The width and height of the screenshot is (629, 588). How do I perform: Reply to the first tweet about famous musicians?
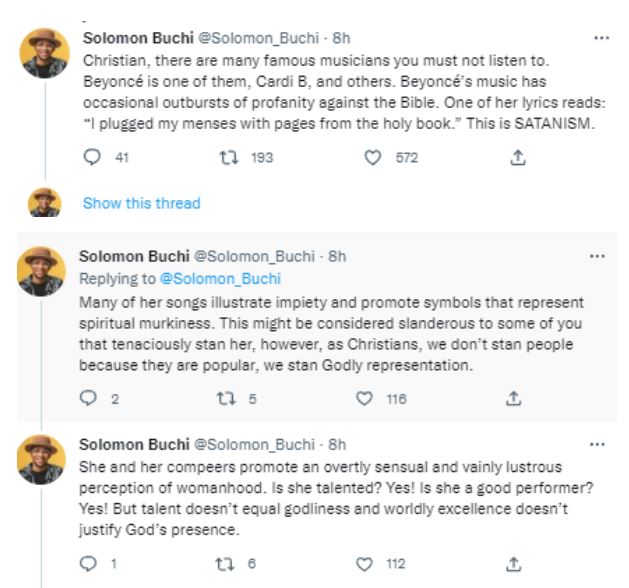coord(92,157)
